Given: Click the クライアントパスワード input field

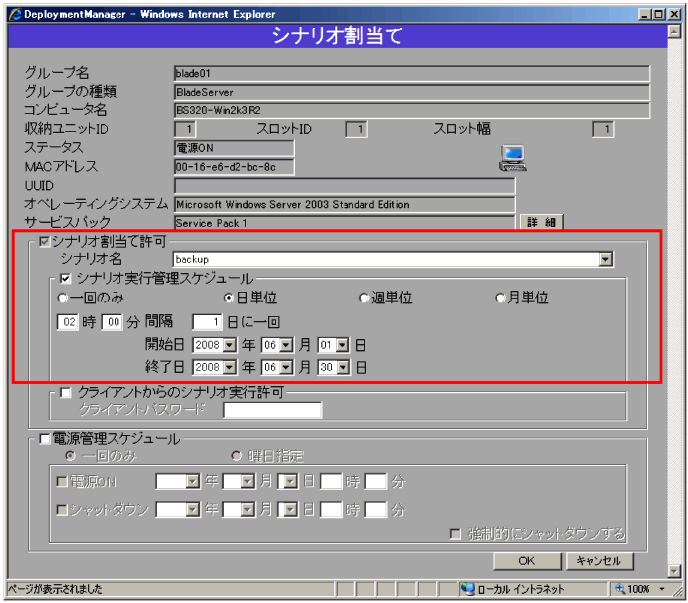Looking at the screenshot, I should click(x=272, y=410).
